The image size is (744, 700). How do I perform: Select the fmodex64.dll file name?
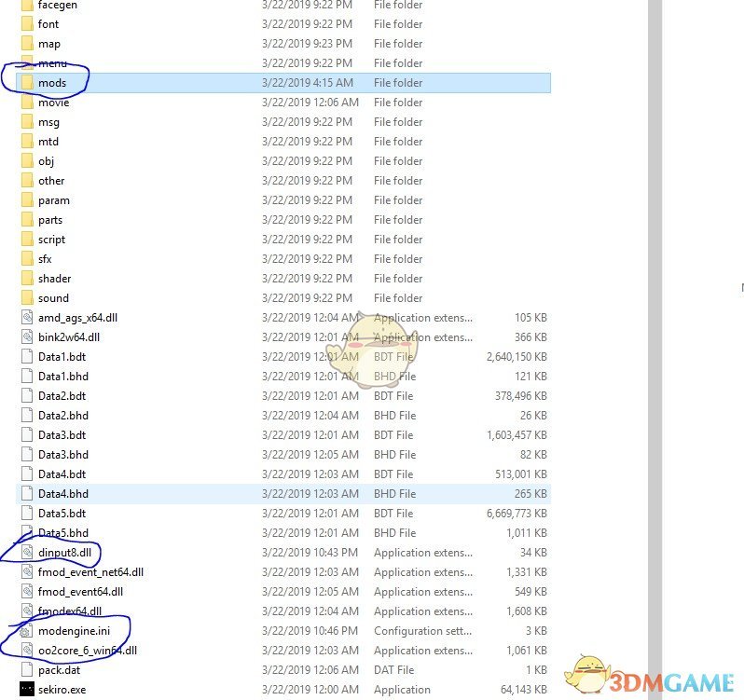[70, 611]
